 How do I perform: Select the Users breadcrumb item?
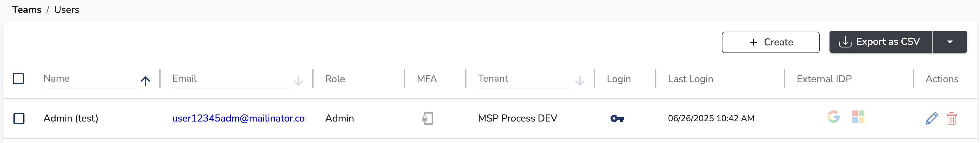pos(67,10)
